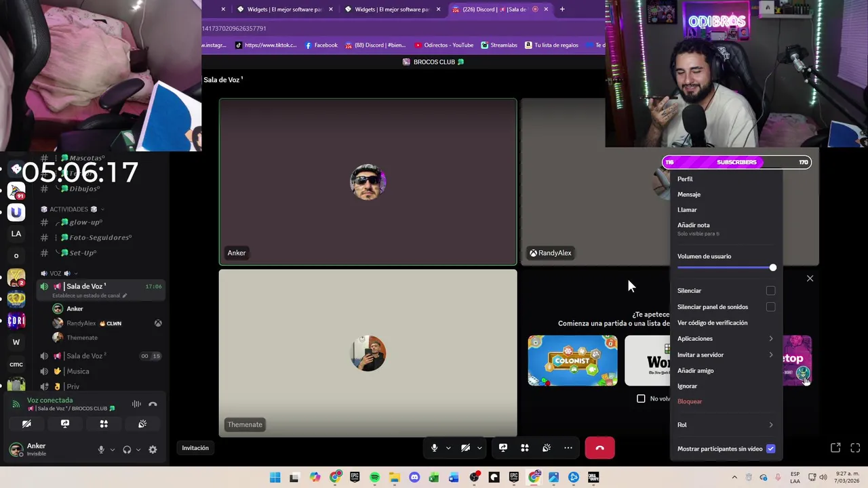Hang up with the red disconnect button
868x488 pixels.
coord(599,448)
